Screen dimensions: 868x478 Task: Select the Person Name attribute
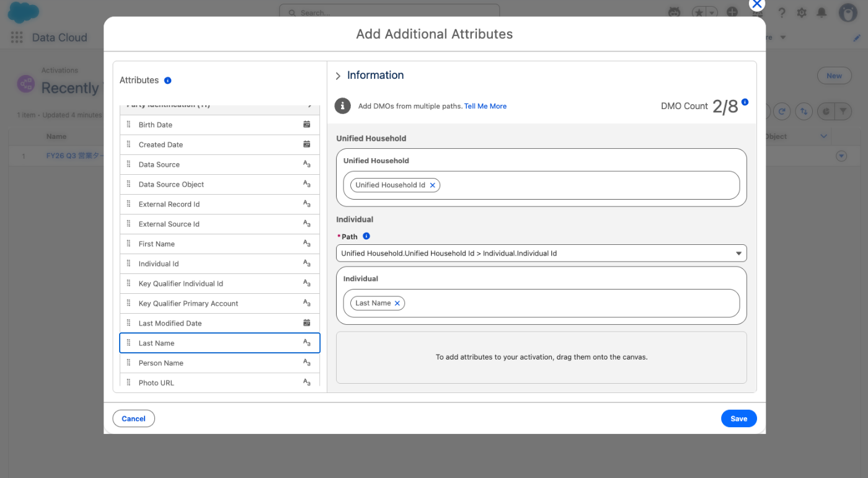[x=161, y=363]
